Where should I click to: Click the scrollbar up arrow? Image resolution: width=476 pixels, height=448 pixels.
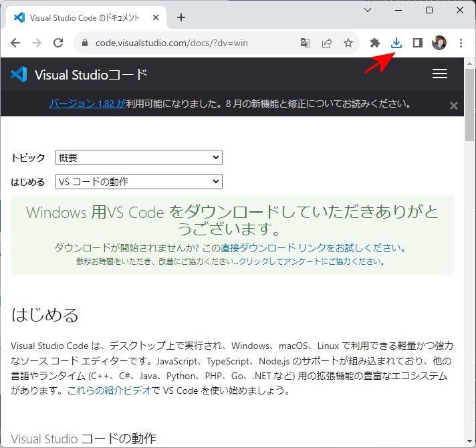469,64
